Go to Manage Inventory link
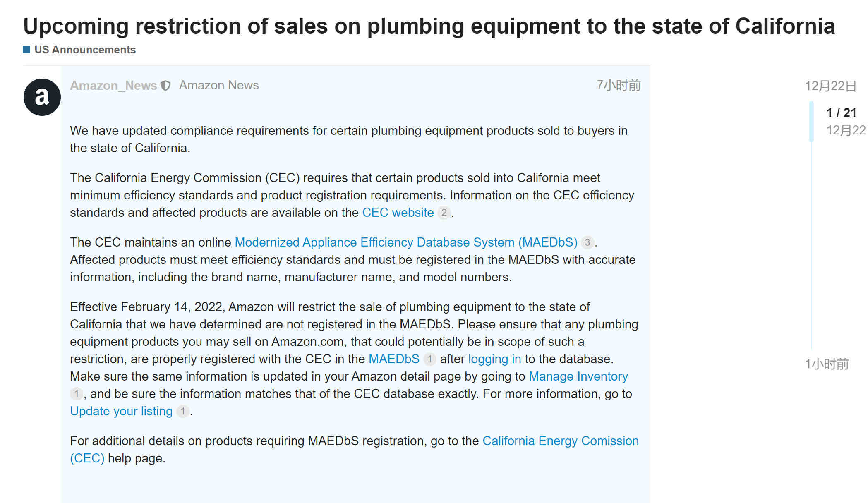The height and width of the screenshot is (503, 868). pos(578,376)
